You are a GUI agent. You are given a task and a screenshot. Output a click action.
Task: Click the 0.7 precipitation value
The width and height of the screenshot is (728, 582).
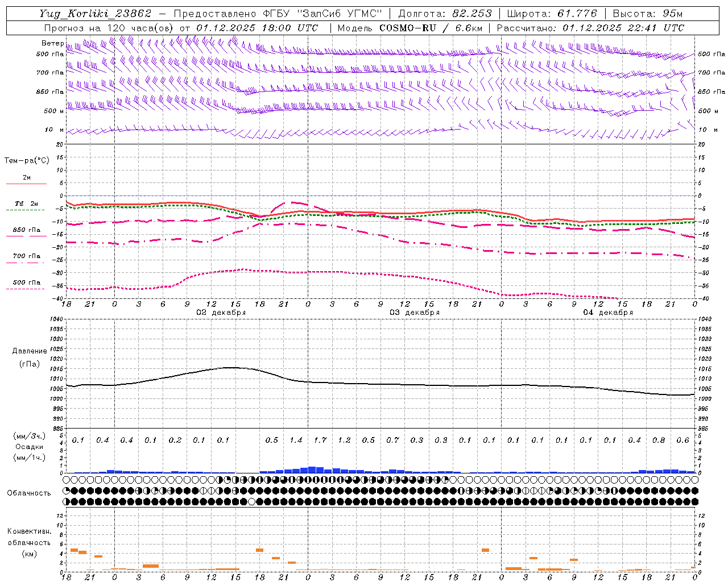click(x=392, y=440)
